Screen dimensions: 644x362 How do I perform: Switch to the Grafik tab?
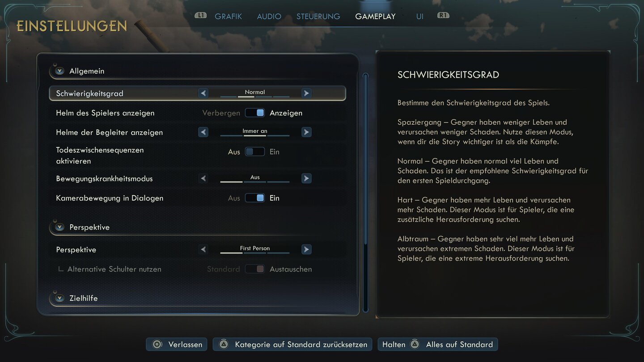(228, 17)
